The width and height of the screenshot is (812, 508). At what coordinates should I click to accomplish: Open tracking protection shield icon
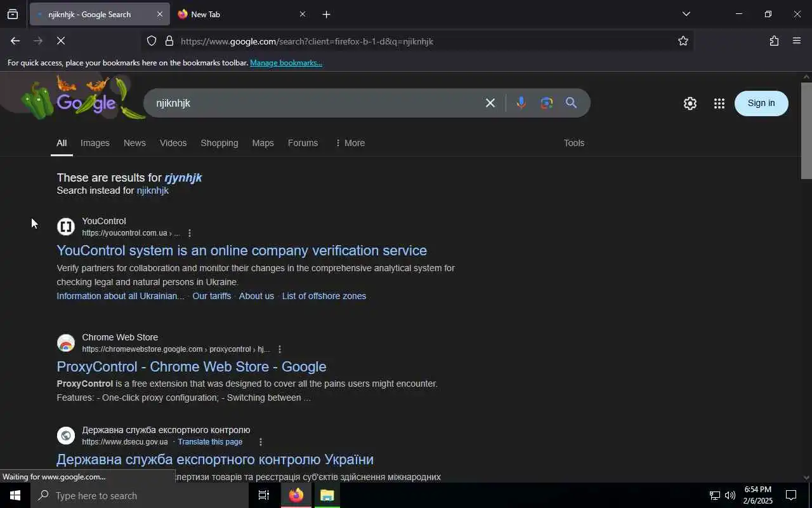click(x=152, y=41)
